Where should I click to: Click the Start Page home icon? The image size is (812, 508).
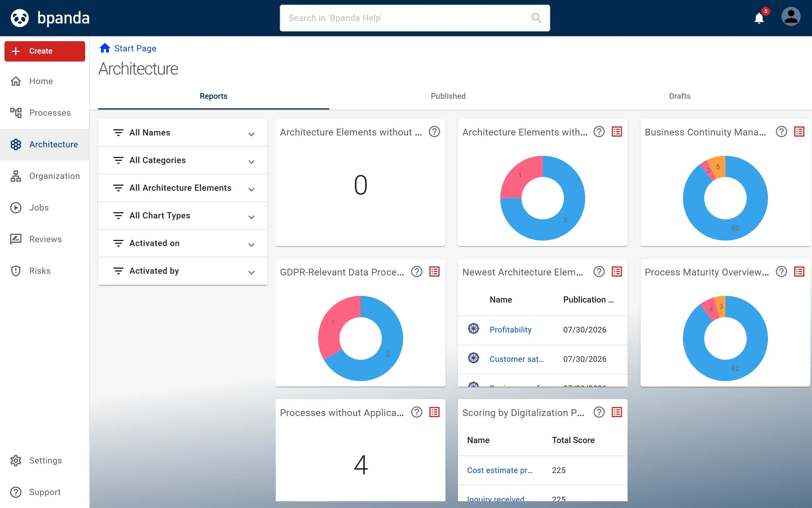tap(105, 48)
